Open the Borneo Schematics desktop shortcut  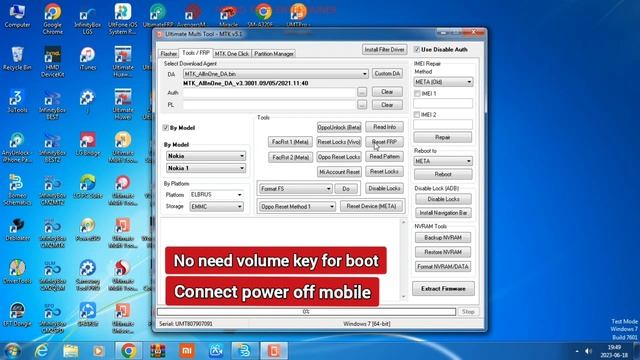coord(17,190)
